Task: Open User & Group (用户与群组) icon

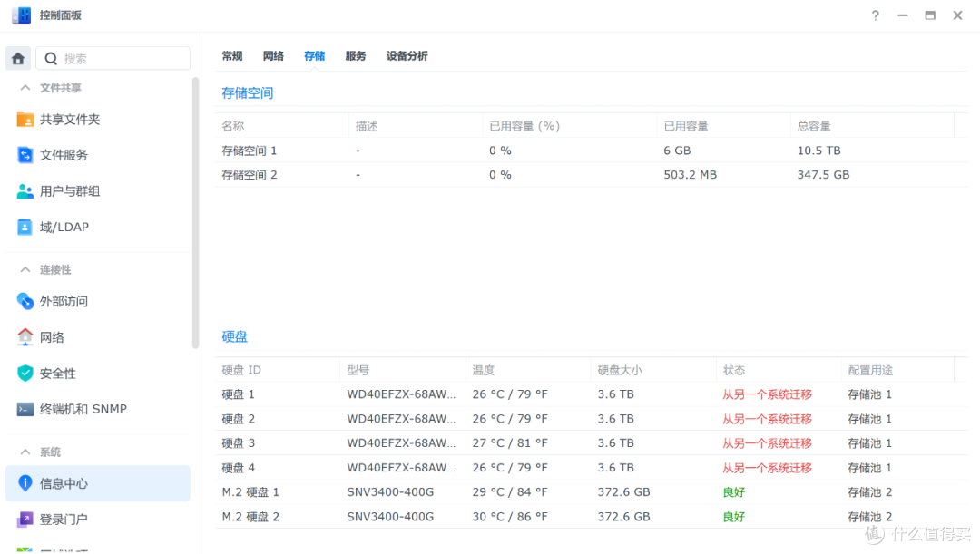Action: [x=25, y=191]
